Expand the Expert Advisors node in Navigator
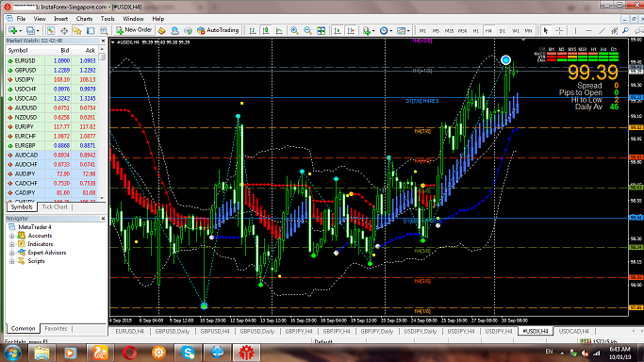 tap(12, 253)
